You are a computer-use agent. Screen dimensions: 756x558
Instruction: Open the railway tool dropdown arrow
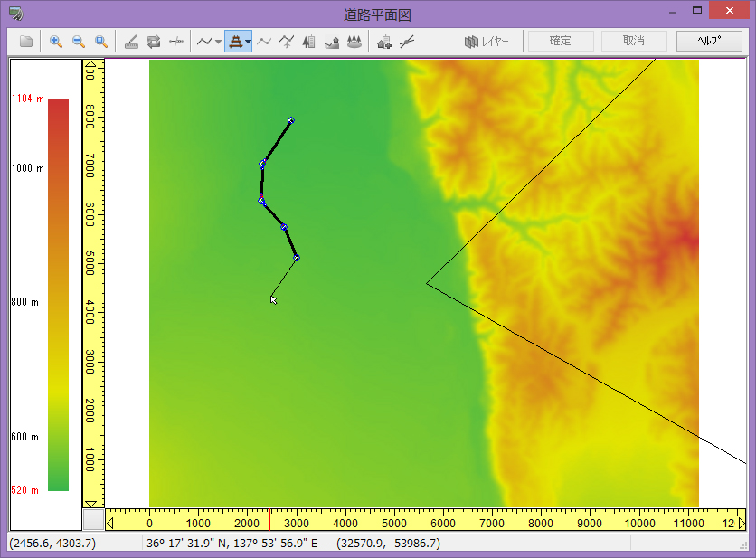coord(248,42)
